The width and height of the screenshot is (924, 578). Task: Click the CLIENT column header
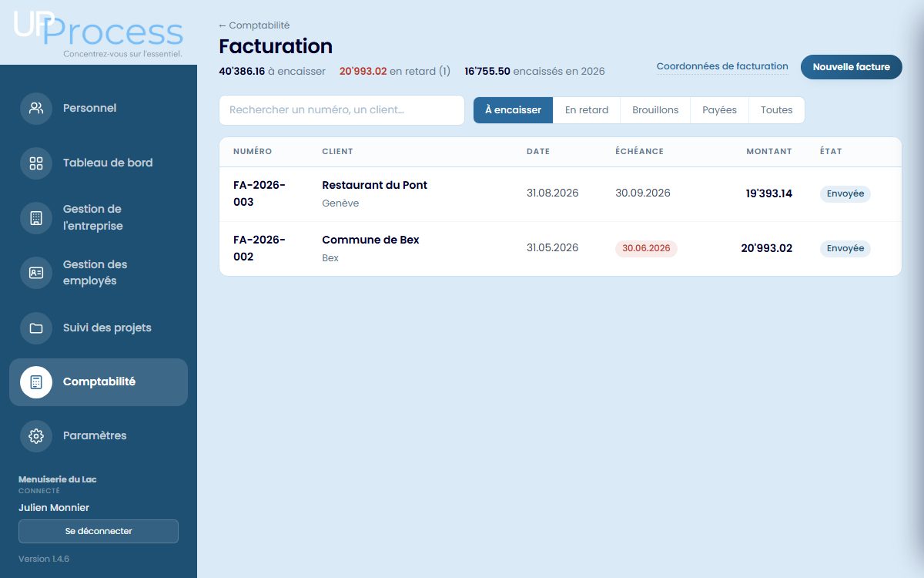[337, 152]
